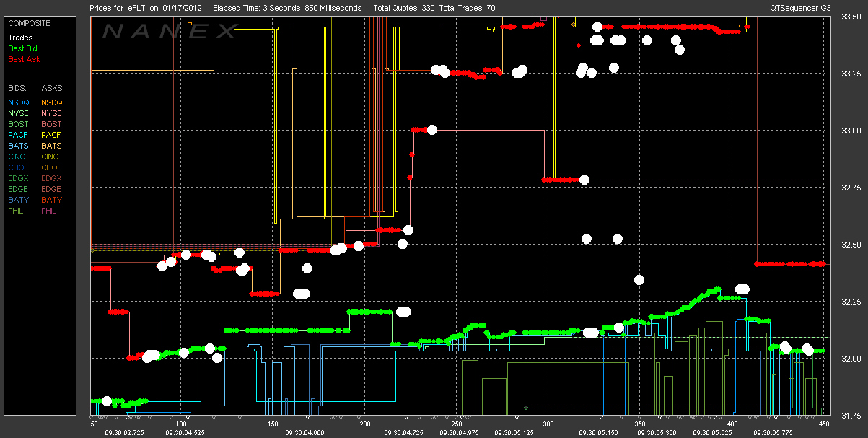The width and height of the screenshot is (868, 438).
Task: Click the 'QTSequencer G3' label
Action: [x=799, y=8]
